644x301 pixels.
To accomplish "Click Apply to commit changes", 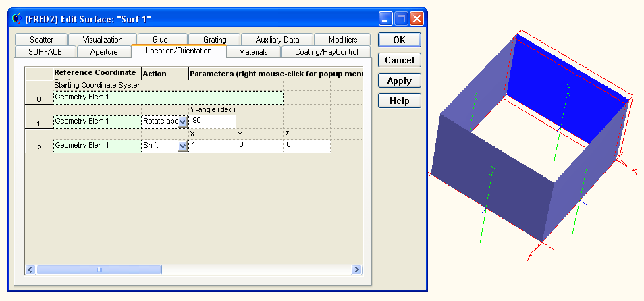I will pos(400,80).
